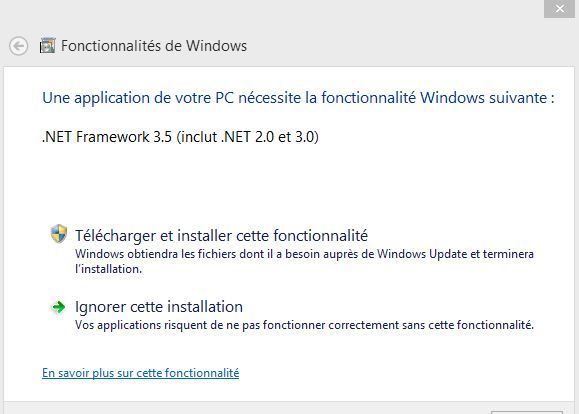Click the Fonctionnalités de Windows title text

click(x=154, y=46)
